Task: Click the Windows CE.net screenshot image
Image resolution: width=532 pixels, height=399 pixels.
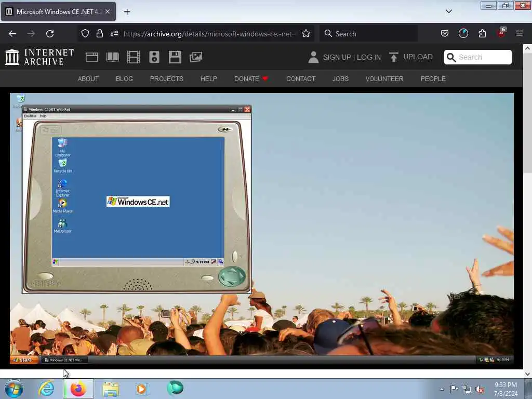Action: pos(262,229)
